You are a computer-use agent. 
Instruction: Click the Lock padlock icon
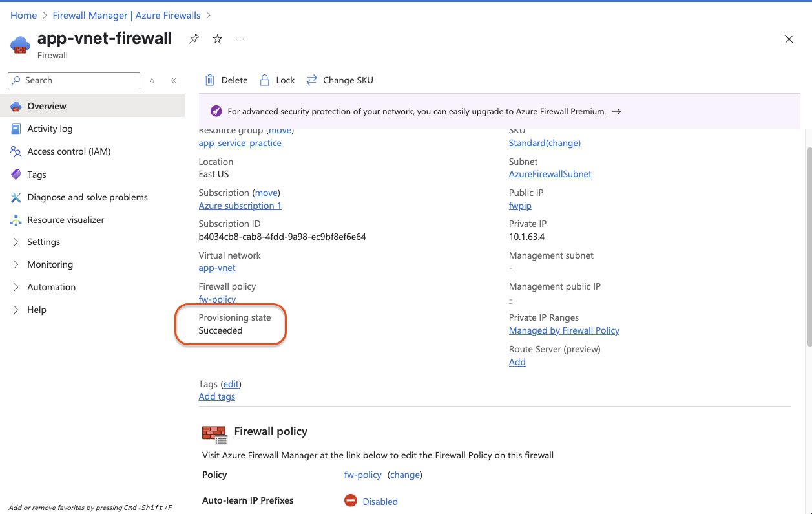point(264,80)
